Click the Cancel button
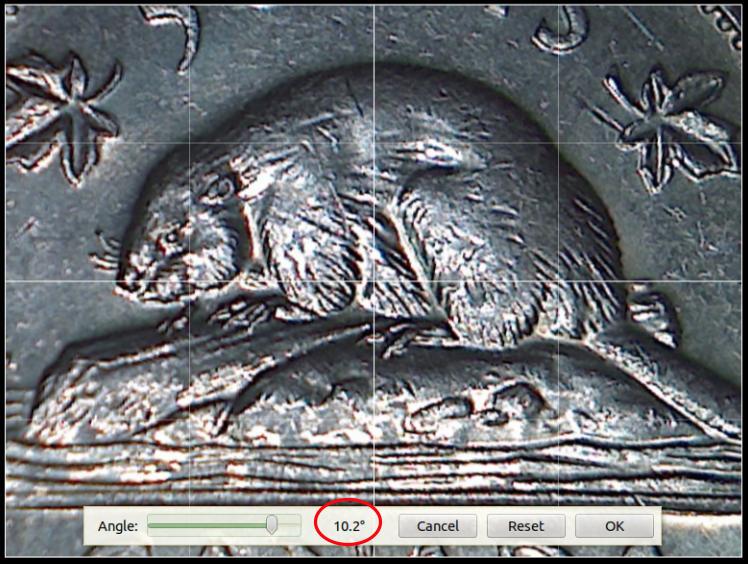Viewport: 748px width, 564px height. pos(437,526)
